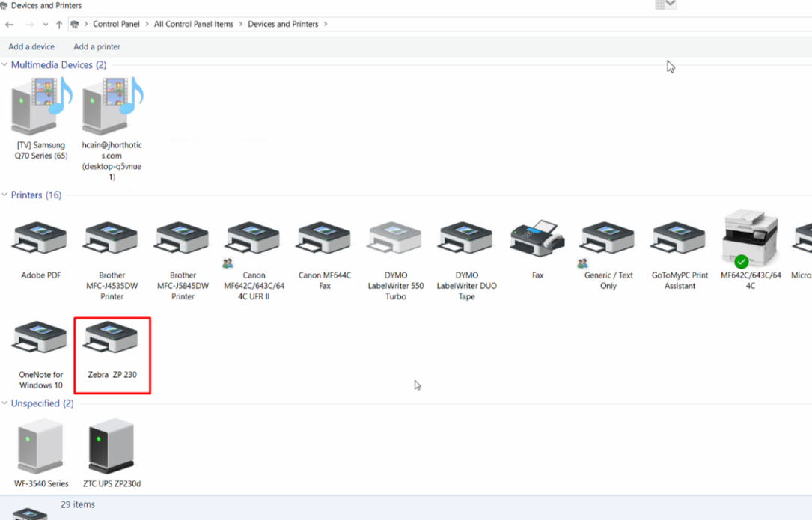Select the ZTC UPS ZP230d device
This screenshot has height=520, width=812.
pyautogui.click(x=112, y=453)
